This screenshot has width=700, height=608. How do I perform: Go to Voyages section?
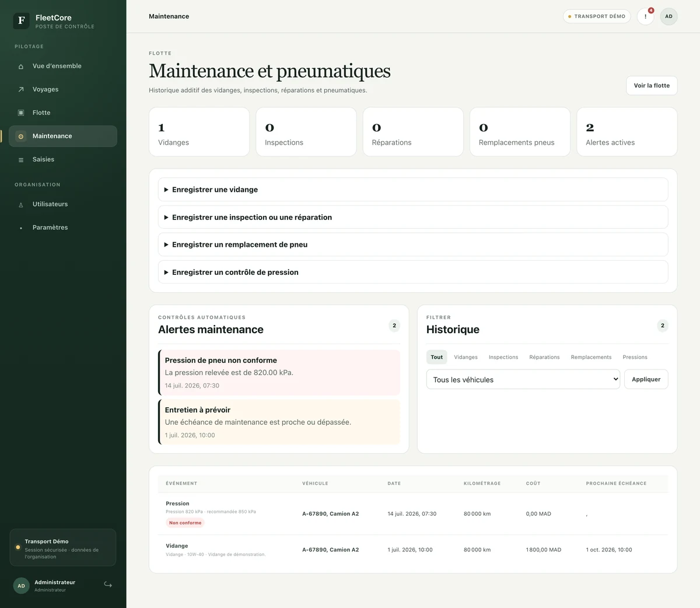click(x=63, y=89)
